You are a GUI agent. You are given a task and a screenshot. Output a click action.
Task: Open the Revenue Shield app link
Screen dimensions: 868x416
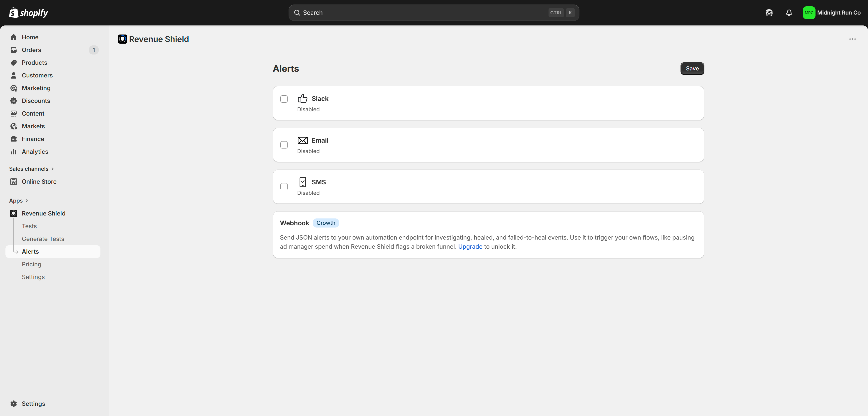[x=53, y=213]
